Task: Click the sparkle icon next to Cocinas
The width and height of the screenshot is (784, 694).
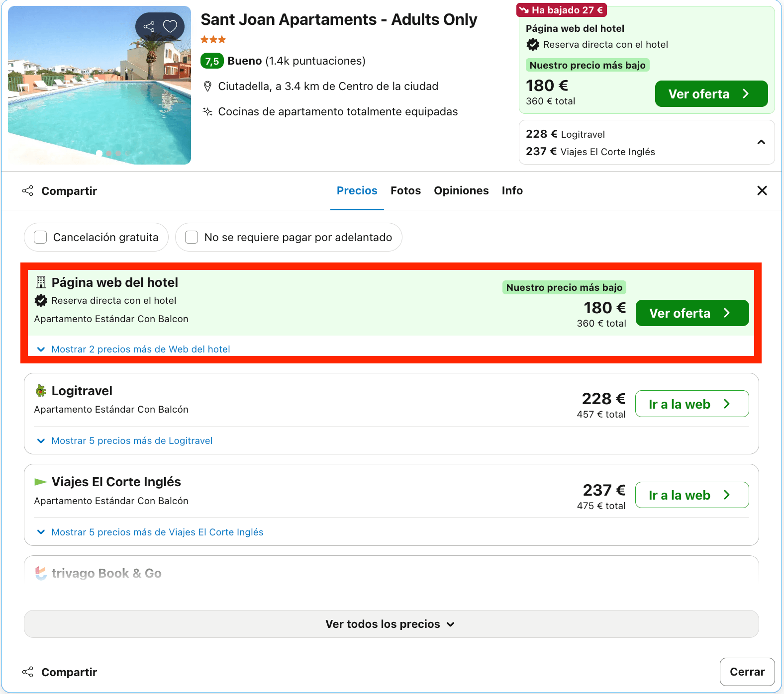Action: [x=208, y=112]
